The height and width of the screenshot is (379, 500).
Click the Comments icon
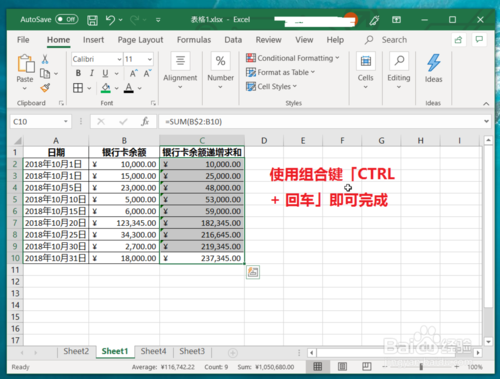click(x=479, y=40)
